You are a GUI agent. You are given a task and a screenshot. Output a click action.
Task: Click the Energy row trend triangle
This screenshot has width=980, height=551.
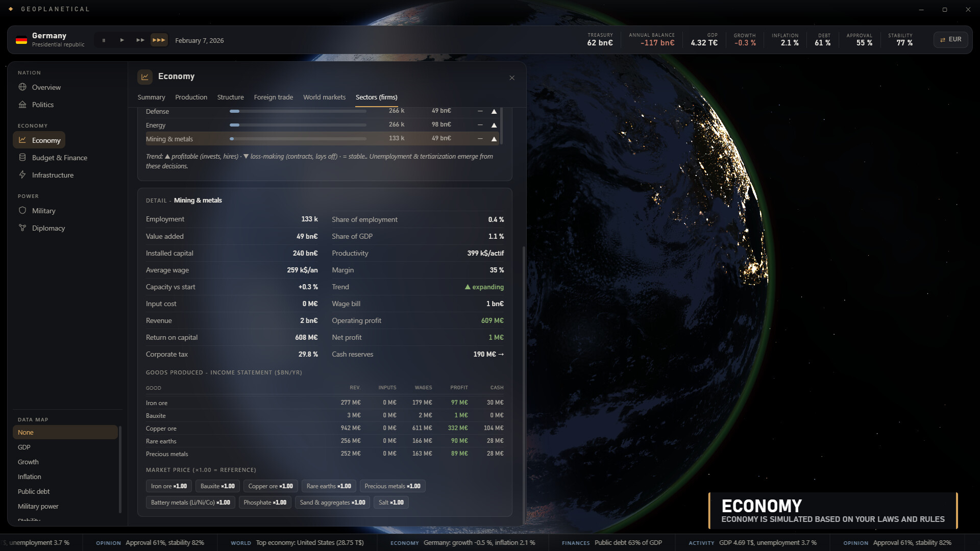(x=494, y=125)
